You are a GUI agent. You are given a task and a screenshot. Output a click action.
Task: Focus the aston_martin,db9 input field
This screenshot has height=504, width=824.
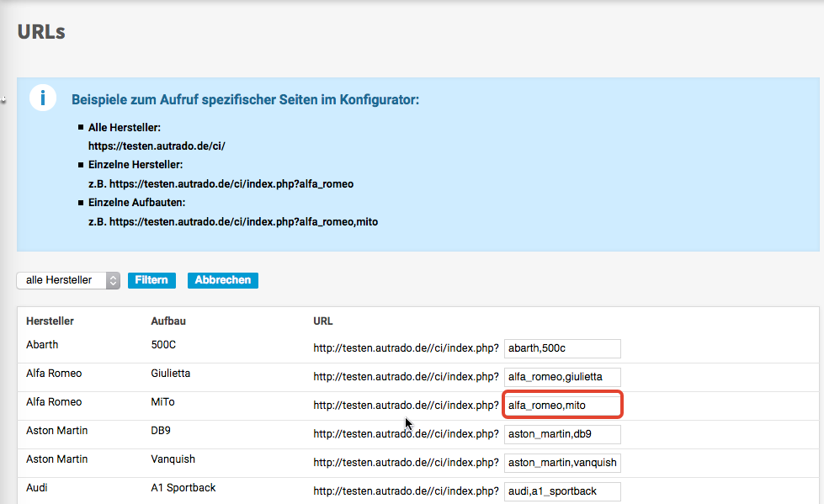pos(561,434)
